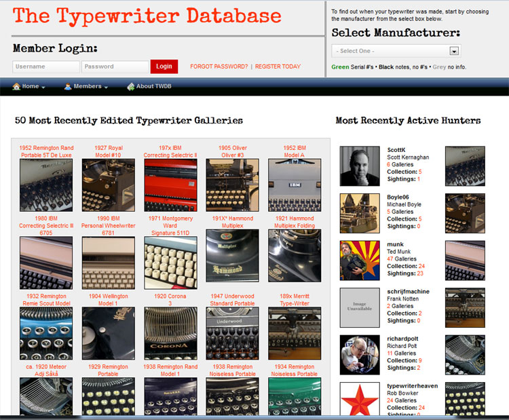This screenshot has width=509, height=420.
Task: Open the Select Manufacturer dropdown
Action: coord(396,51)
